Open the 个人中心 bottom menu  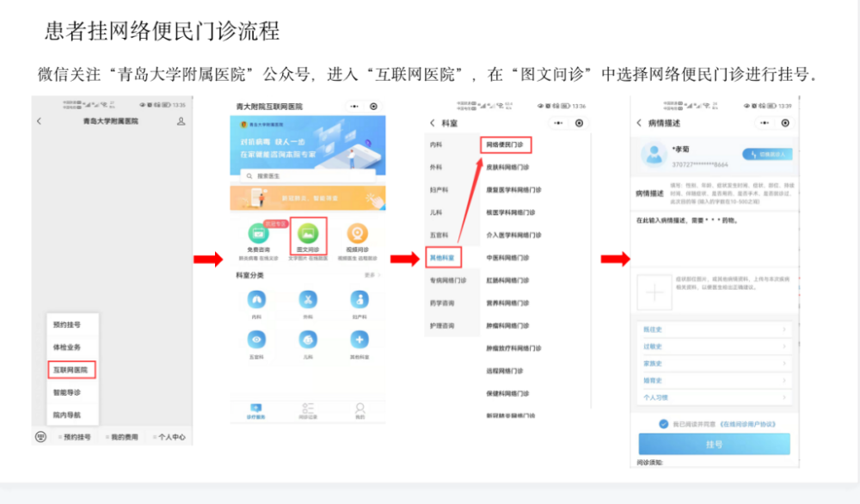point(169,437)
